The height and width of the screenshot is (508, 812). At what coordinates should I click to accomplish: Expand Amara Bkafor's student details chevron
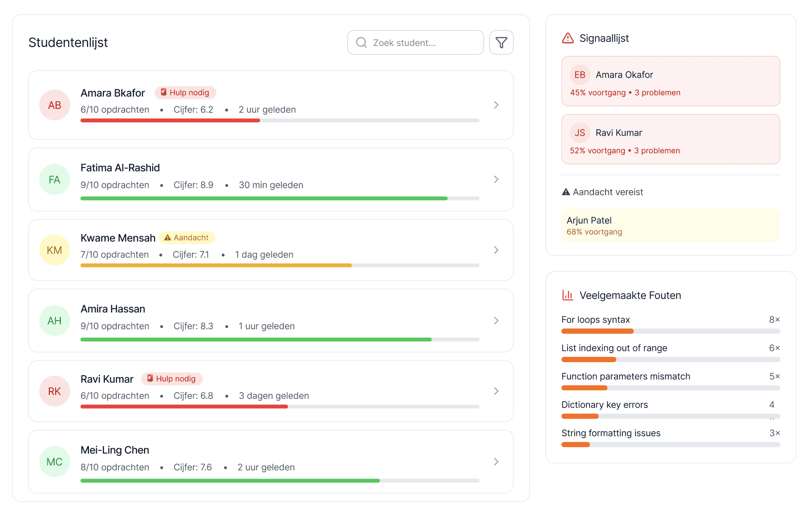click(496, 105)
